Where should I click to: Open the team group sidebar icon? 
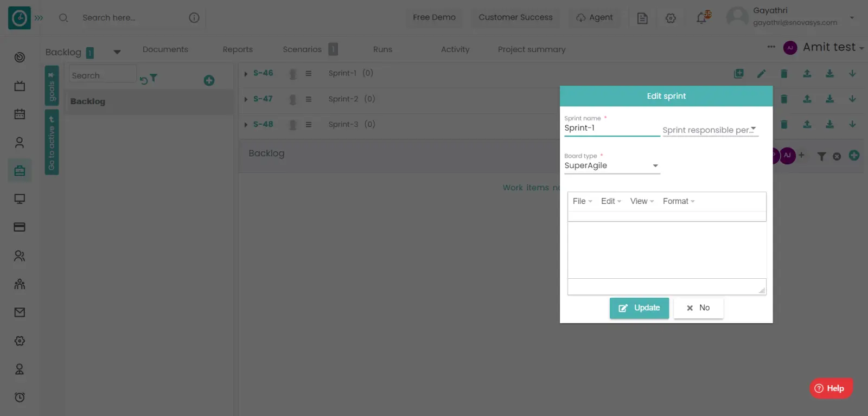pyautogui.click(x=20, y=284)
